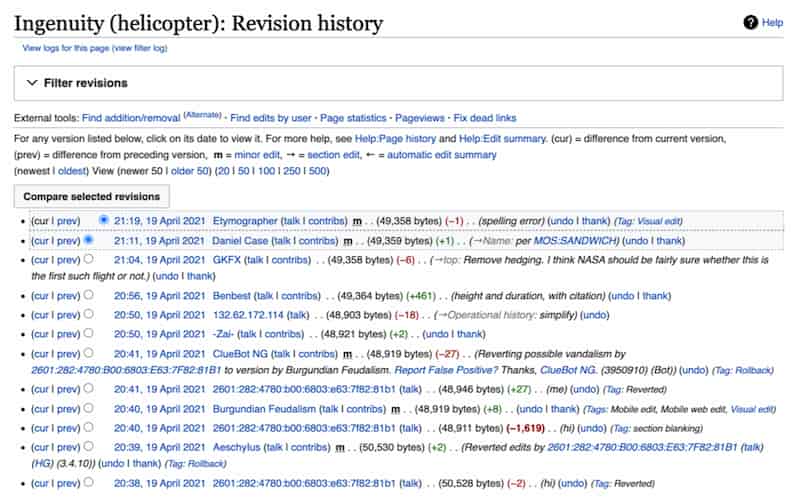Open Daniel Case user page
Image resolution: width=800 pixels, height=503 pixels.
point(240,241)
